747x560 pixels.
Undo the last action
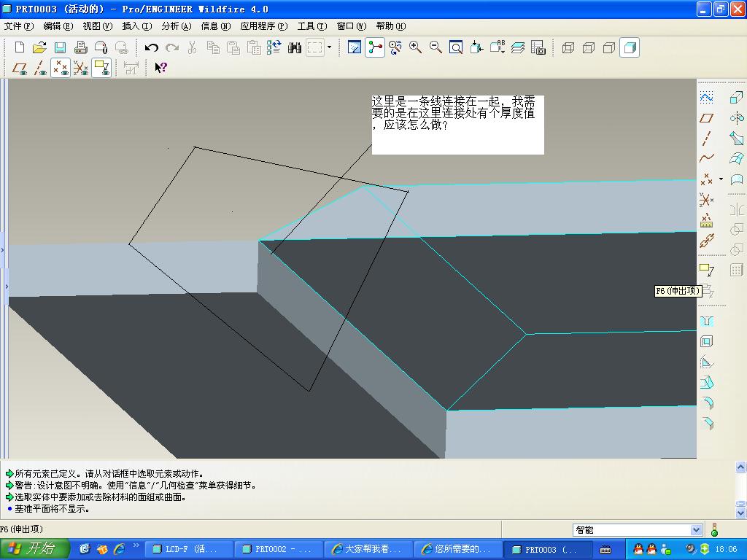[x=152, y=47]
